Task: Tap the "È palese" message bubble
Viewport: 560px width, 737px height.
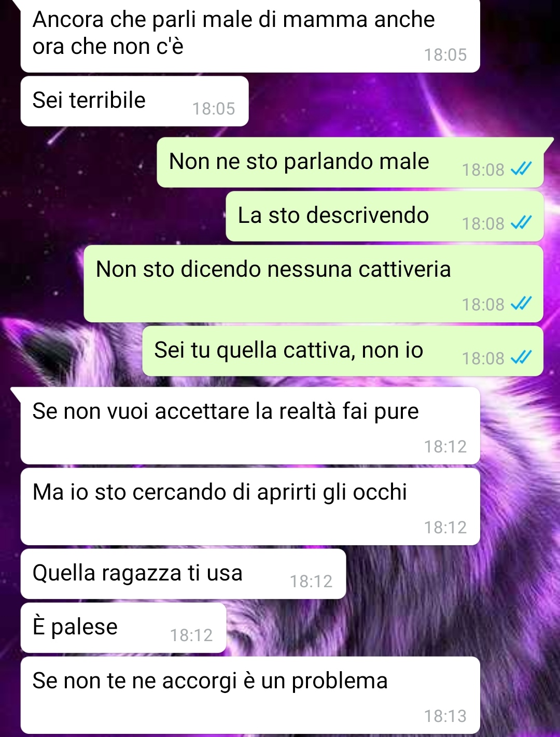Action: point(123,628)
